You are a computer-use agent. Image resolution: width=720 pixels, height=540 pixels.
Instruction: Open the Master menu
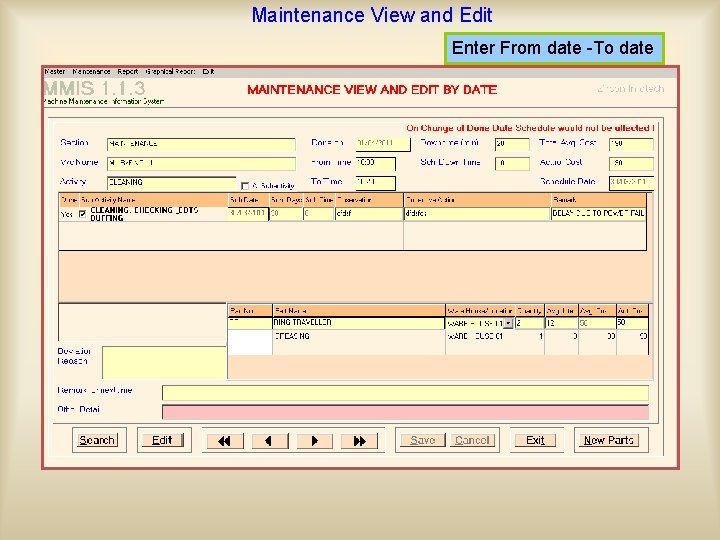[x=55, y=72]
